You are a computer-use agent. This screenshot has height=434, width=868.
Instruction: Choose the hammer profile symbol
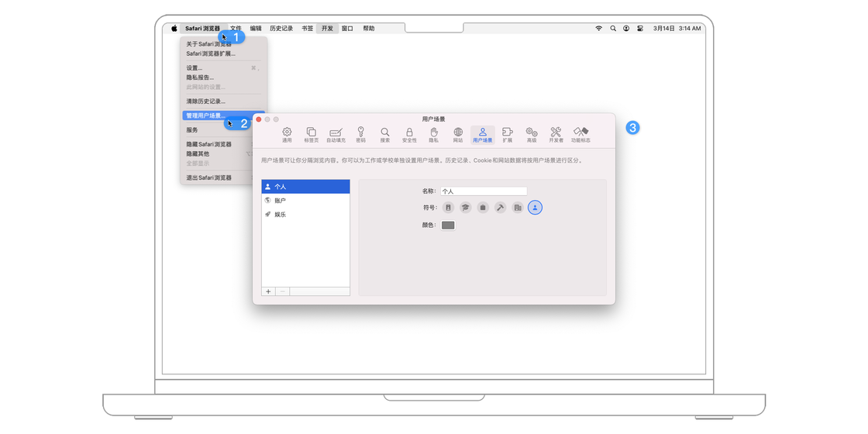[x=500, y=208]
